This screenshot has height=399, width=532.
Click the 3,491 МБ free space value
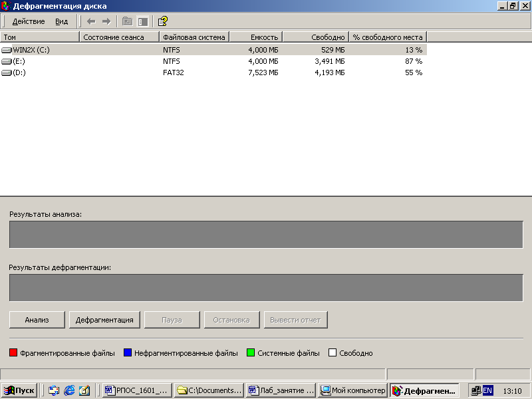(329, 61)
